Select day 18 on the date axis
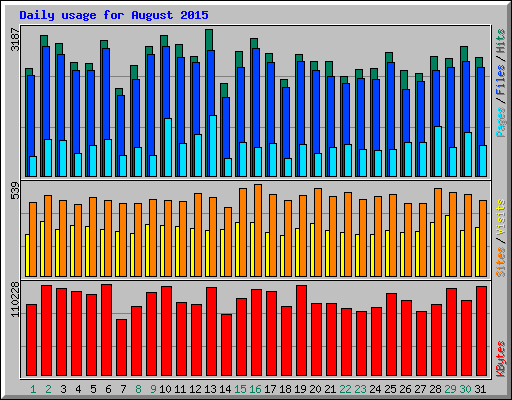Viewport: 512px width, 400px height. pos(285,389)
